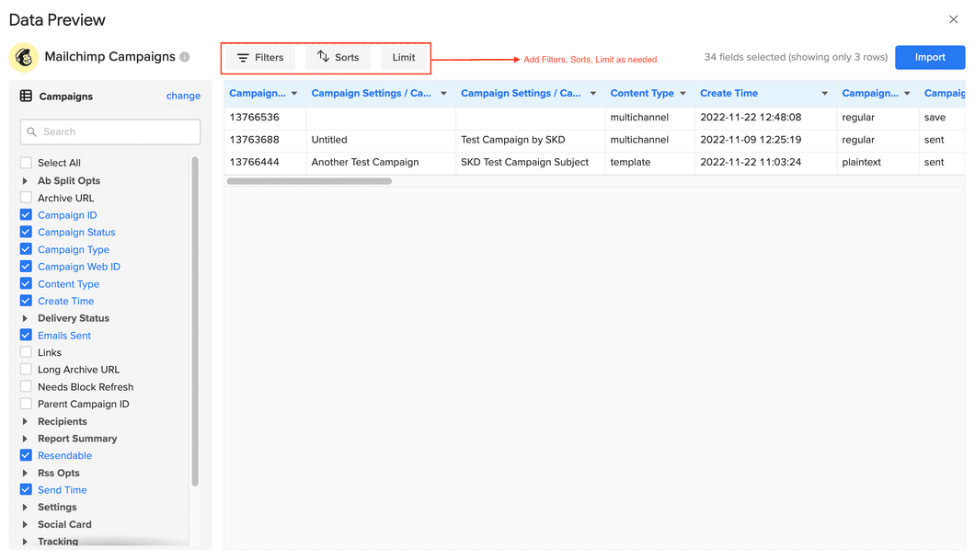Open second Campaign Settings column dropdown arrow
Viewport: 975px width, 560px height.
pyautogui.click(x=593, y=94)
